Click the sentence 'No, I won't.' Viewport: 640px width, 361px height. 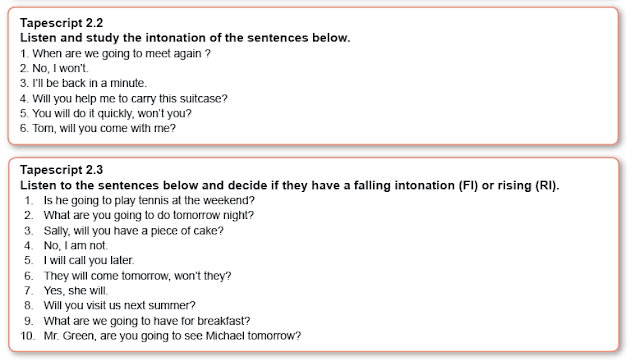pyautogui.click(x=54, y=68)
